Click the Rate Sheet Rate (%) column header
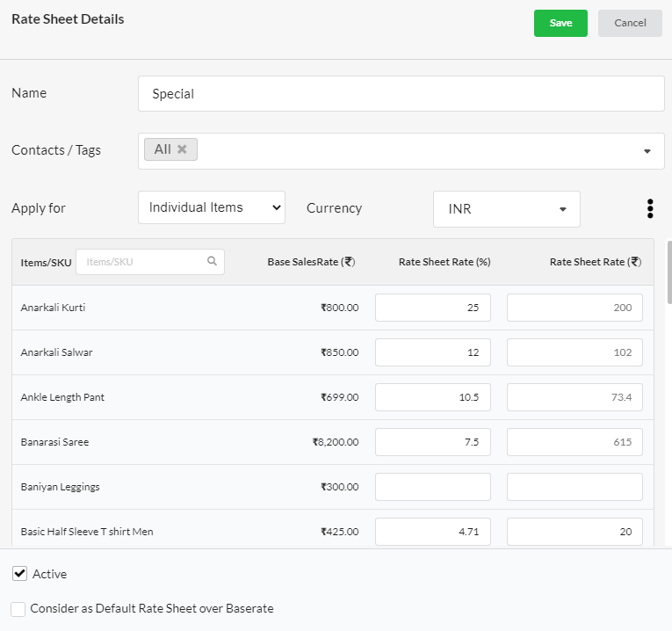Image resolution: width=672 pixels, height=631 pixels. [x=444, y=262]
